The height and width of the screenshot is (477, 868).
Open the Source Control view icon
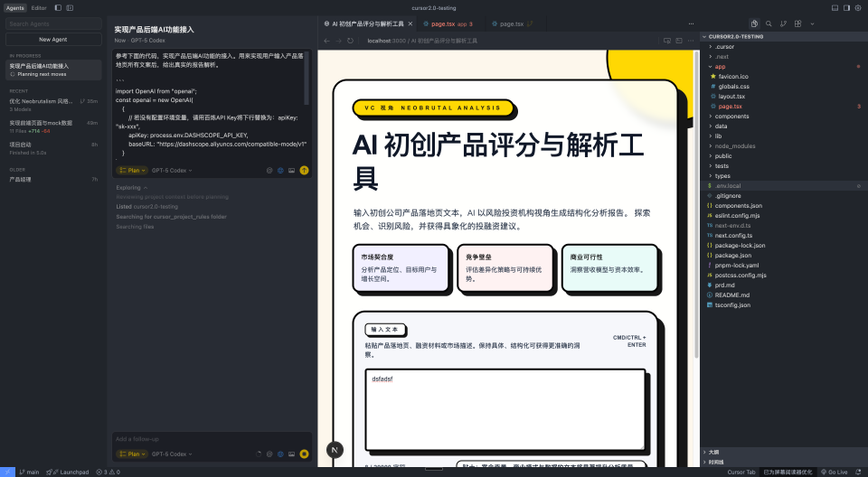[783, 23]
